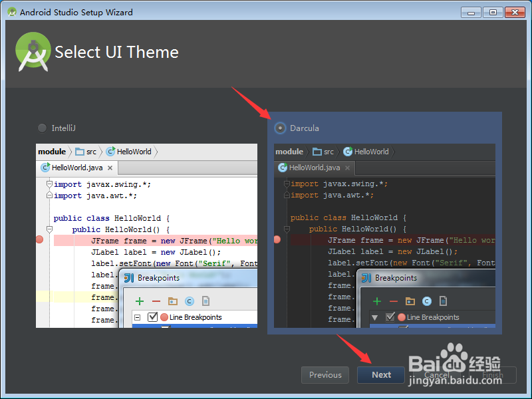Maximize the Setup Wizard window
The width and height of the screenshot is (532, 399).
[493, 13]
